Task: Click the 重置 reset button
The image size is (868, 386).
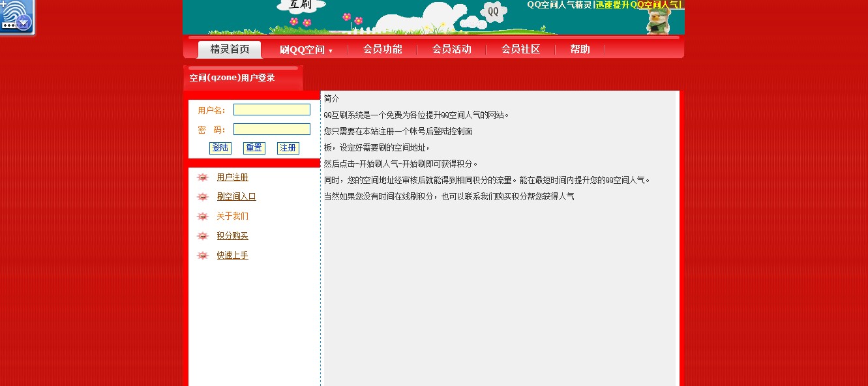Action: point(254,148)
